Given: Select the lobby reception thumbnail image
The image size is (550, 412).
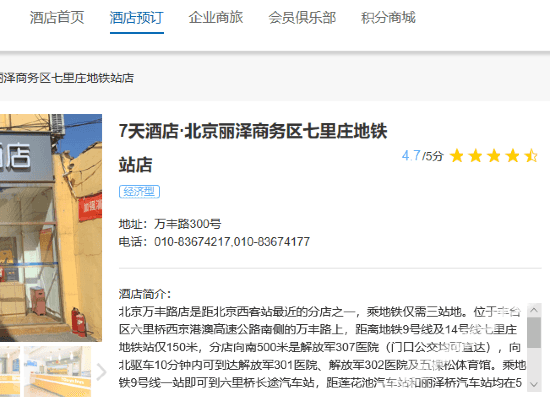Looking at the screenshot, I should pyautogui.click(x=58, y=371).
